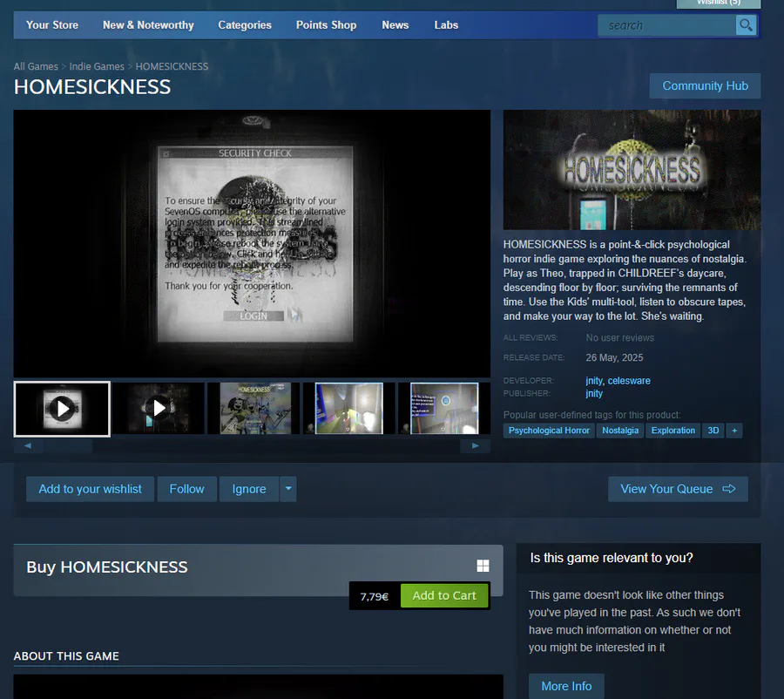Open the fifth screenshot thumbnail

coord(444,408)
